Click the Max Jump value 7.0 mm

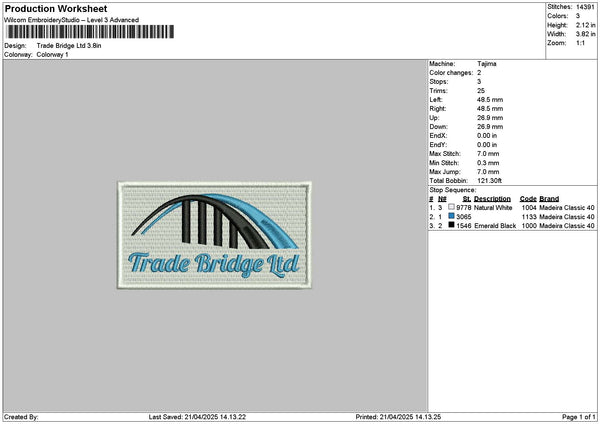[488, 172]
